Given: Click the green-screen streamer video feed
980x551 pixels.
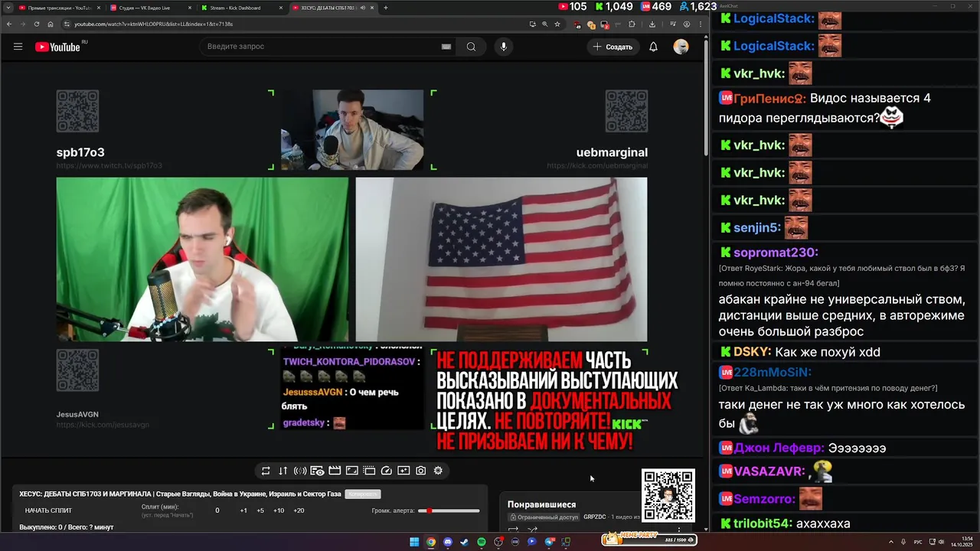Looking at the screenshot, I should [x=202, y=259].
